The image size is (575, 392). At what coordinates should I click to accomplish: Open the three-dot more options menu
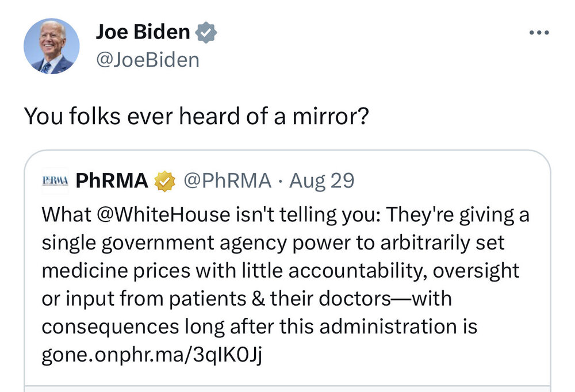pos(539,32)
